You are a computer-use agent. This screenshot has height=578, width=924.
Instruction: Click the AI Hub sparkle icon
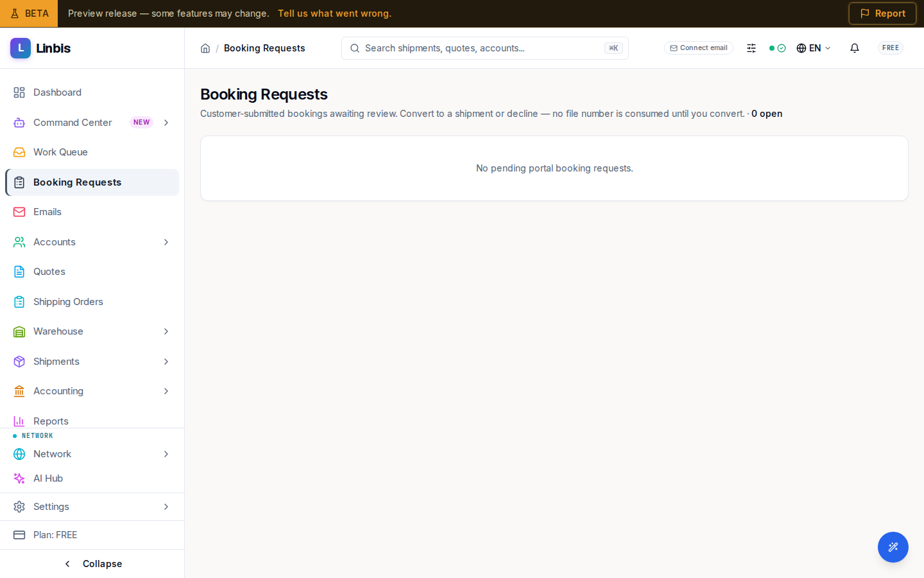[x=19, y=478]
